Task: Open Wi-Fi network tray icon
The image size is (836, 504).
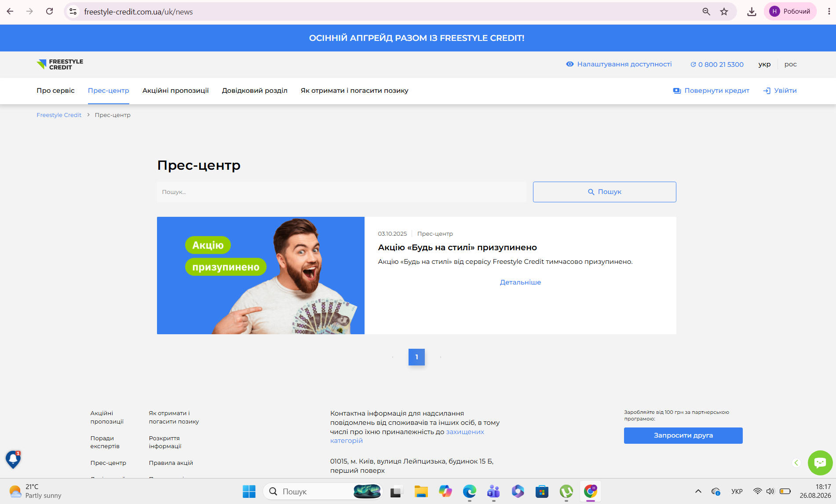Action: [x=757, y=492]
